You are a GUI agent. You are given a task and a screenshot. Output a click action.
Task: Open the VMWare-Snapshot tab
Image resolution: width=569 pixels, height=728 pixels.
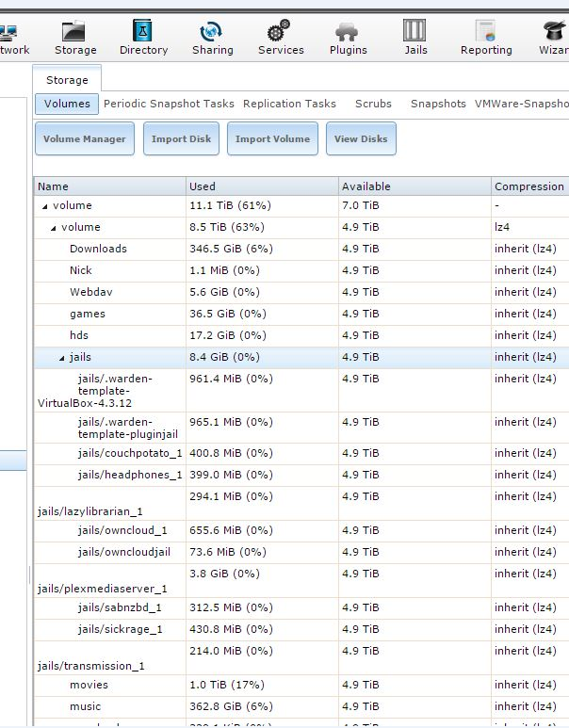pyautogui.click(x=521, y=104)
